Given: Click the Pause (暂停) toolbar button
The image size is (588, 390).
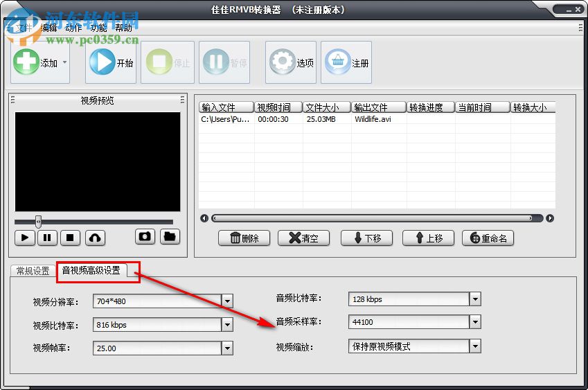Looking at the screenshot, I should (224, 62).
